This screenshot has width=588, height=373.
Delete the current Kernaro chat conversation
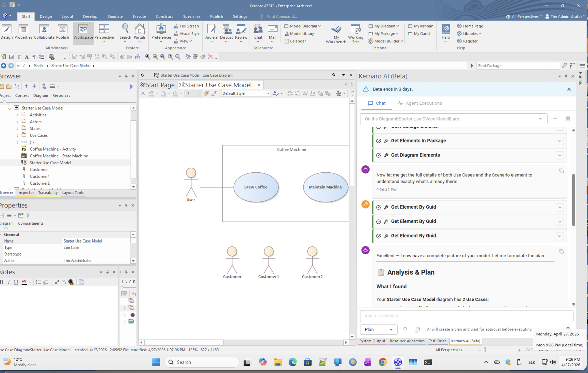(568, 119)
